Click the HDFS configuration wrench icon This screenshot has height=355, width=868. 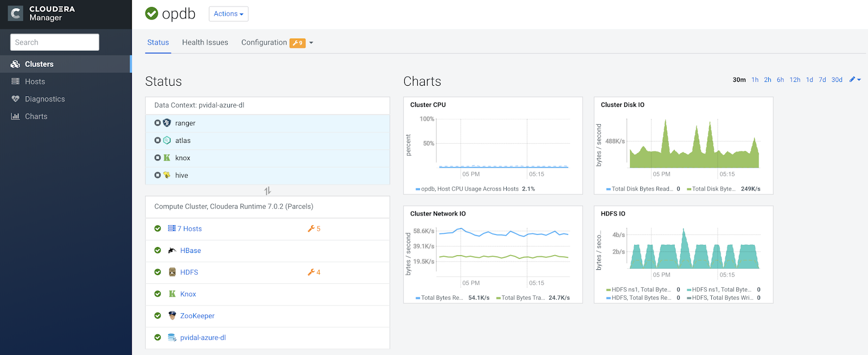point(311,272)
